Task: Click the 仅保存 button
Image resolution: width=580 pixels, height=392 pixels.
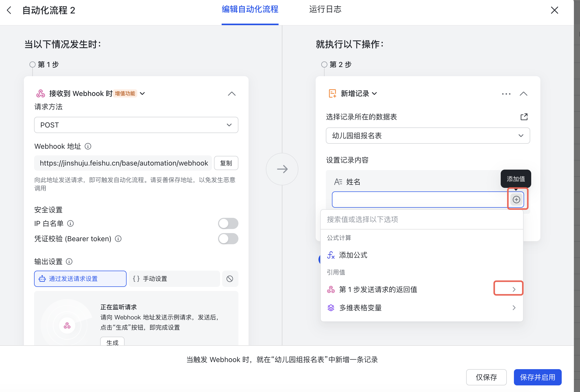Action: (x=486, y=377)
